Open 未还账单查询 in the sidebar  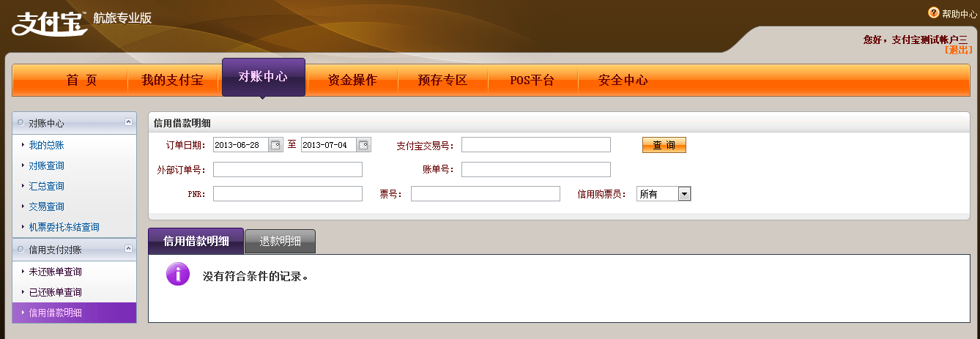55,272
